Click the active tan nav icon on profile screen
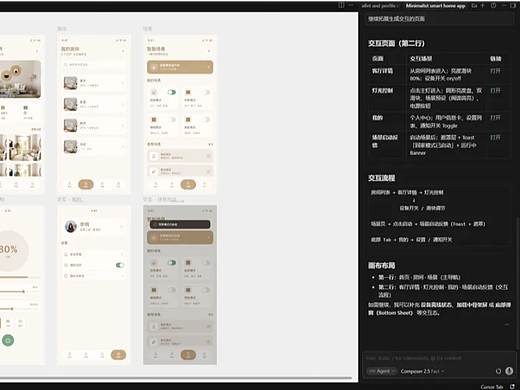The width and height of the screenshot is (520, 390). [118, 355]
